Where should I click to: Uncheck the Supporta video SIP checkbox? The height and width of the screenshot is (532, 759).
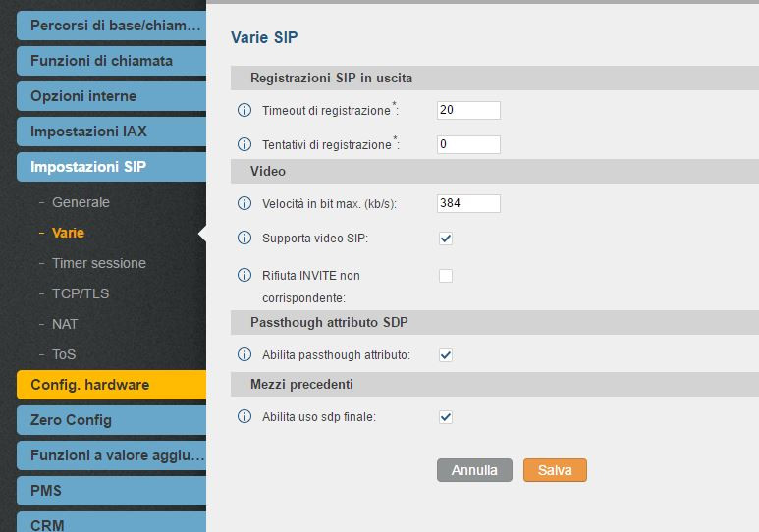[446, 239]
